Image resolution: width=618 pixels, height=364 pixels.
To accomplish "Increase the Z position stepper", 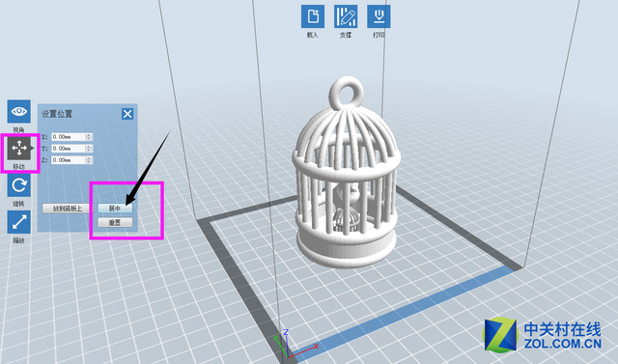I will 89,158.
